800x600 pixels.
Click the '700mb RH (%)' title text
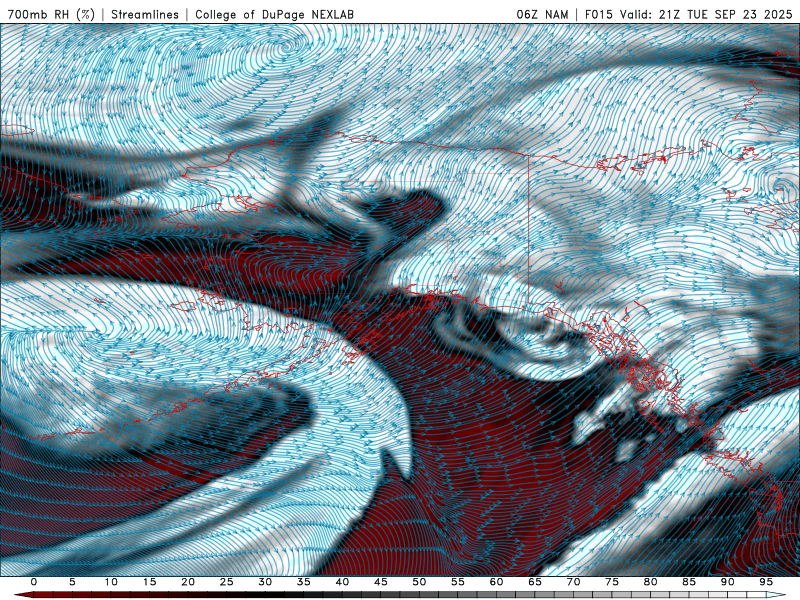51,14
